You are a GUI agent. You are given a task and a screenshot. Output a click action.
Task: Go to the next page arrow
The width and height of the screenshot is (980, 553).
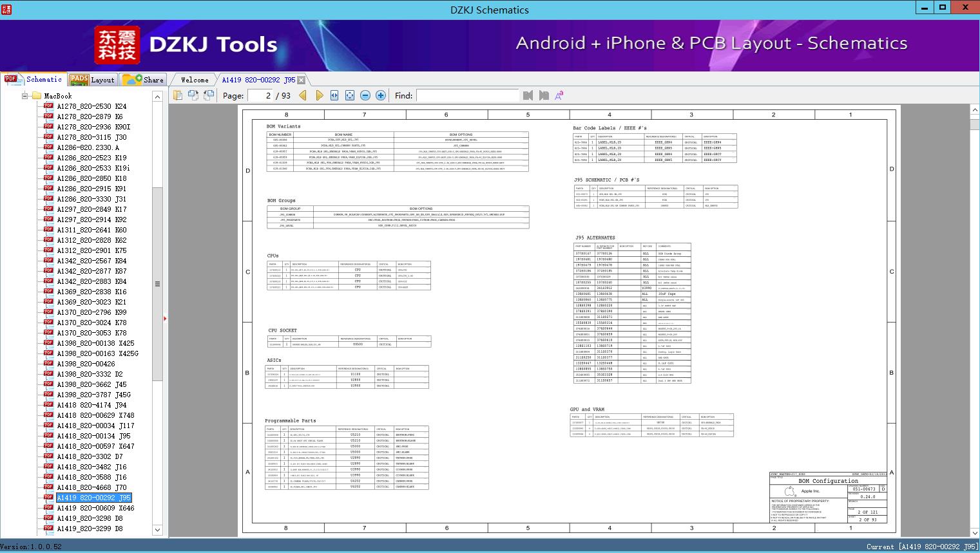click(319, 95)
